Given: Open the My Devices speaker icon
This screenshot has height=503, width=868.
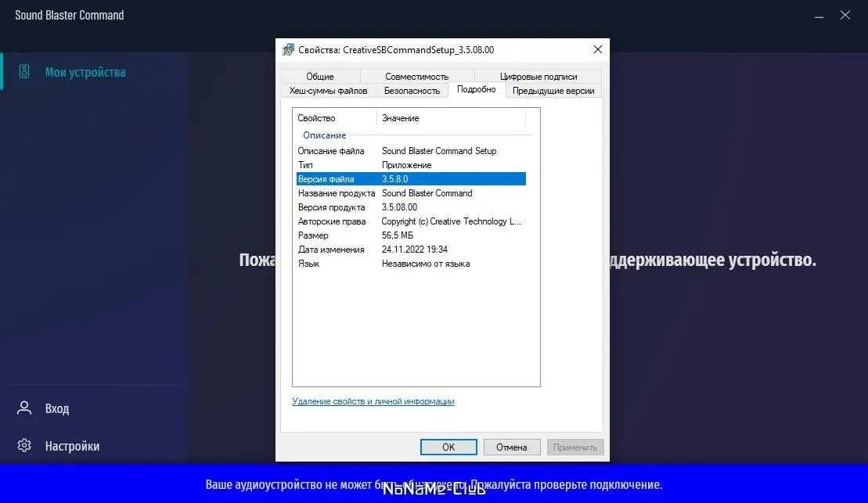Looking at the screenshot, I should pos(23,71).
